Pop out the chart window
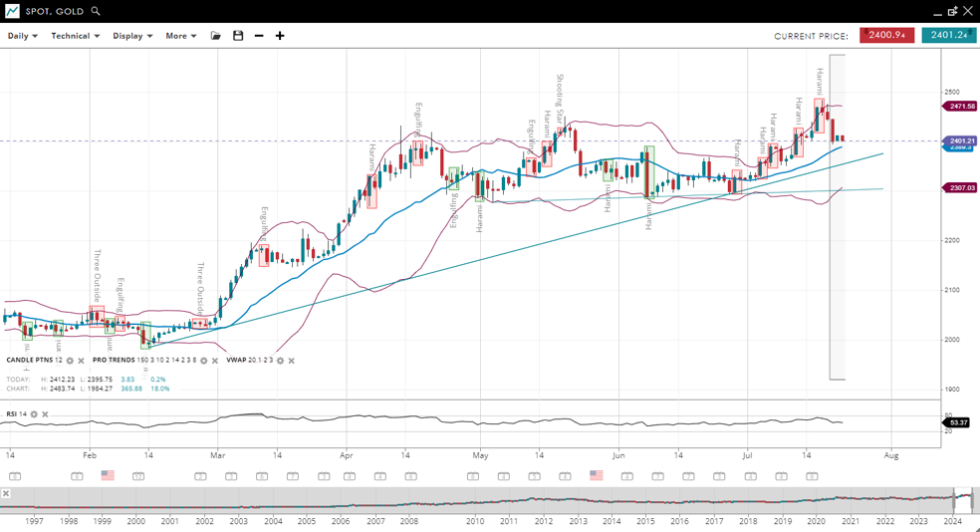 (x=952, y=11)
